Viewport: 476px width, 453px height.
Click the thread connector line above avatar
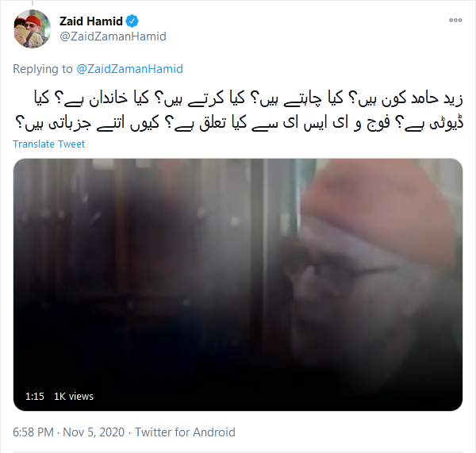pyautogui.click(x=33, y=3)
